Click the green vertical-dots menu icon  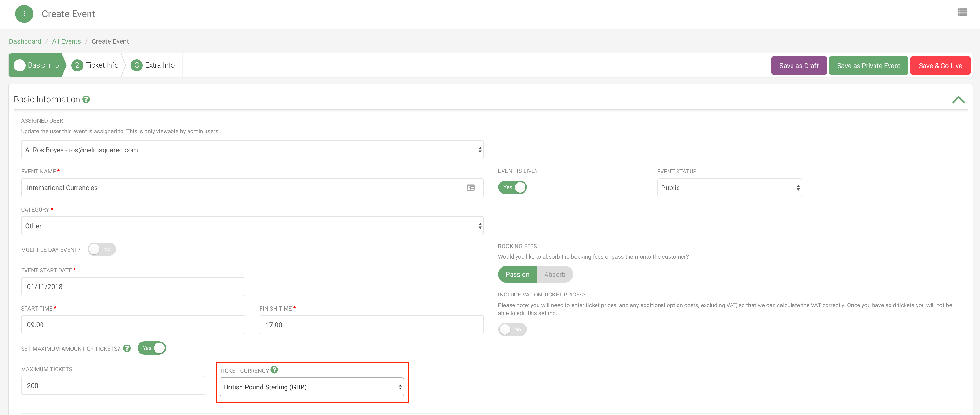point(24,14)
